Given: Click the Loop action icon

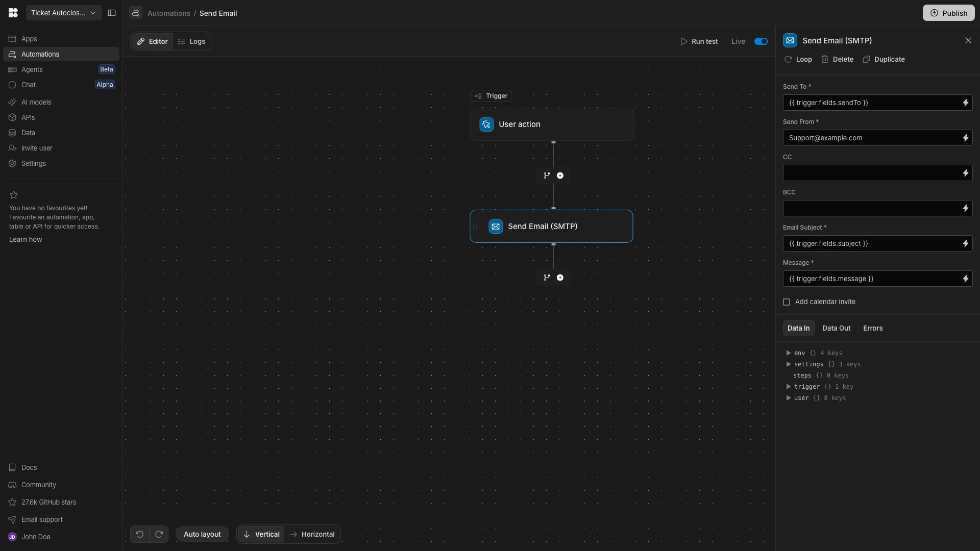Looking at the screenshot, I should (x=788, y=59).
